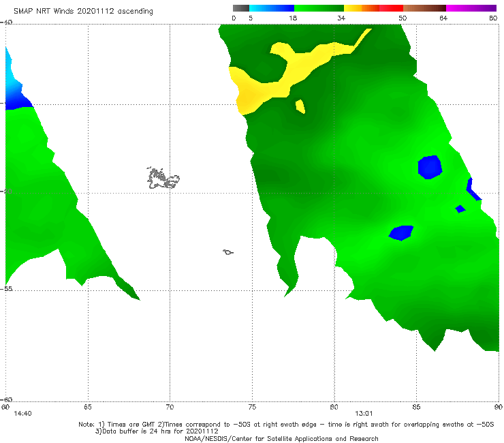504x443 pixels.
Task: Click the color bar label '50'
Action: pyautogui.click(x=403, y=18)
